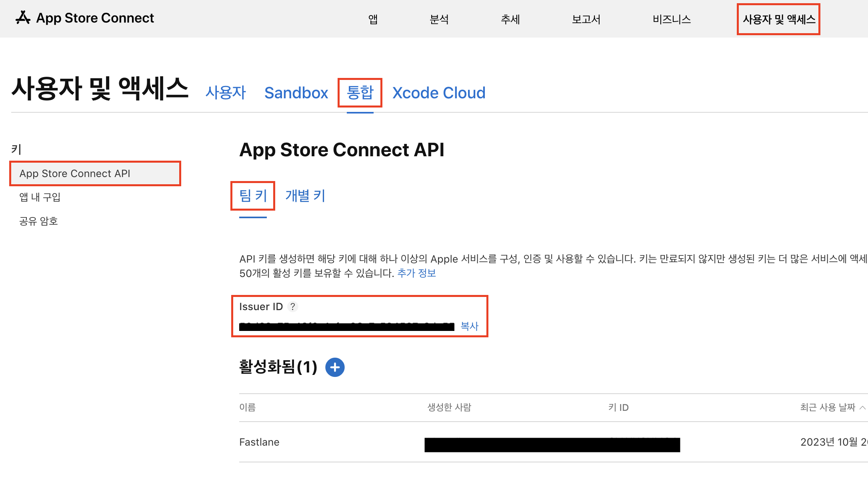Screen dimensions: 868x478
Task: Open 사용자 및 액세스 in top navigation
Action: point(778,19)
